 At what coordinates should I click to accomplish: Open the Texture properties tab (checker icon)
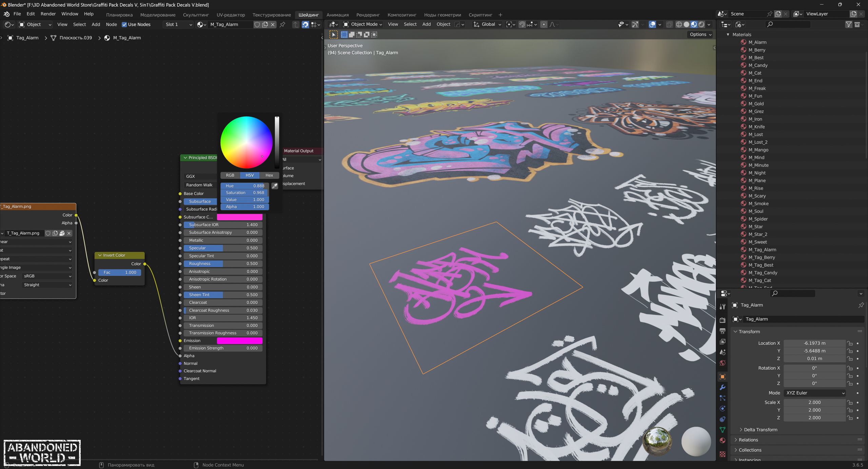(723, 454)
